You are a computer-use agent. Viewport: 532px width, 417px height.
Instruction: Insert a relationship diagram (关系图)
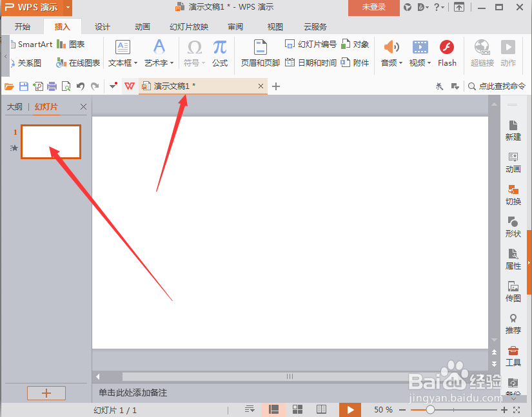coord(26,63)
